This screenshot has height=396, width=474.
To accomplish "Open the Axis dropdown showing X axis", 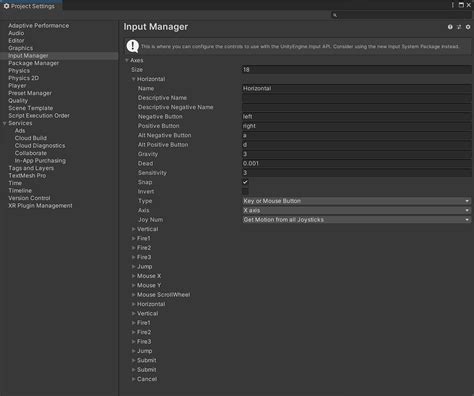I will tap(356, 210).
